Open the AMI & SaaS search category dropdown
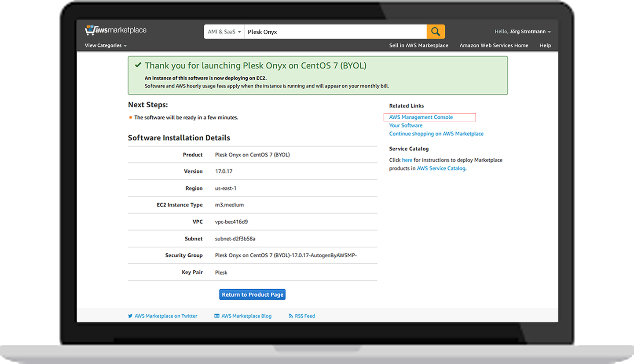Viewport: 634px width, 364px height. (224, 32)
